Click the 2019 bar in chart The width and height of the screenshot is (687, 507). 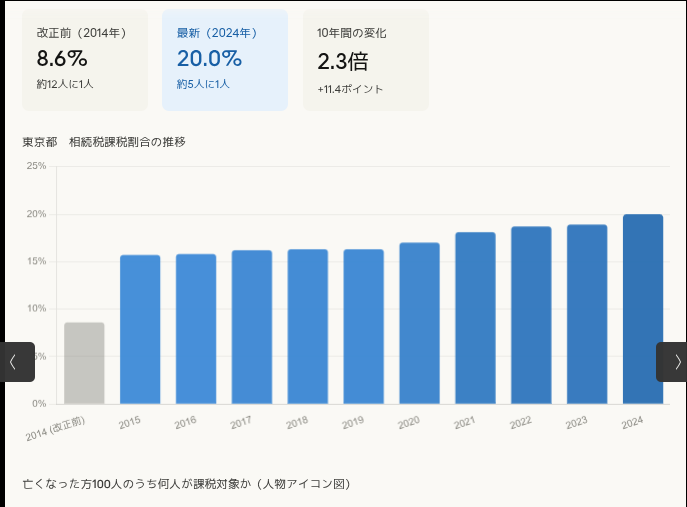tap(364, 327)
